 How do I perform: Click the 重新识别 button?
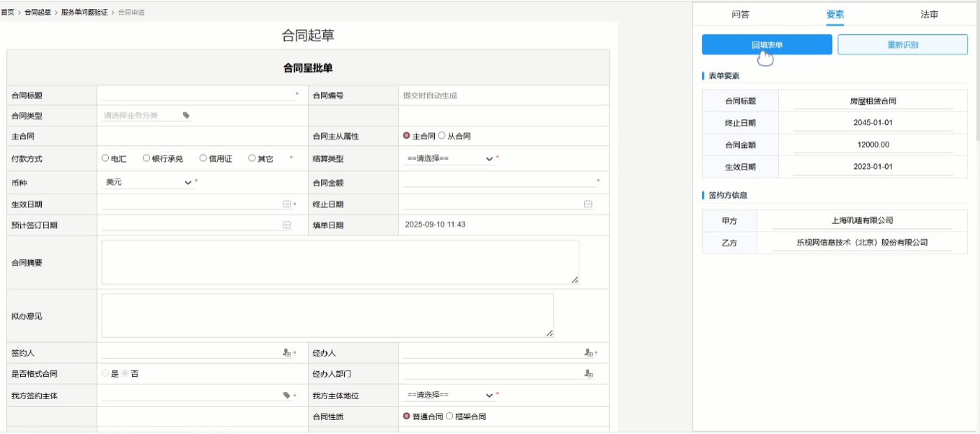point(903,45)
